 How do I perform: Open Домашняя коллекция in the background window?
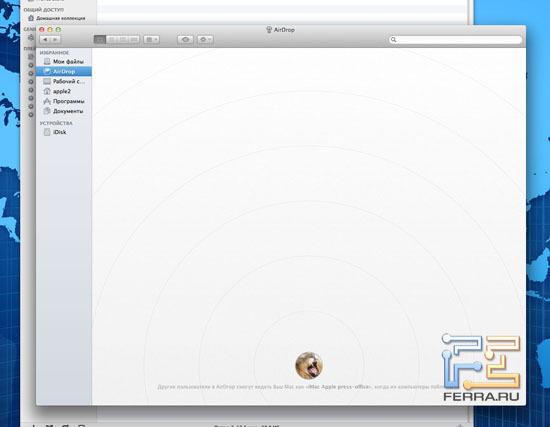point(56,18)
